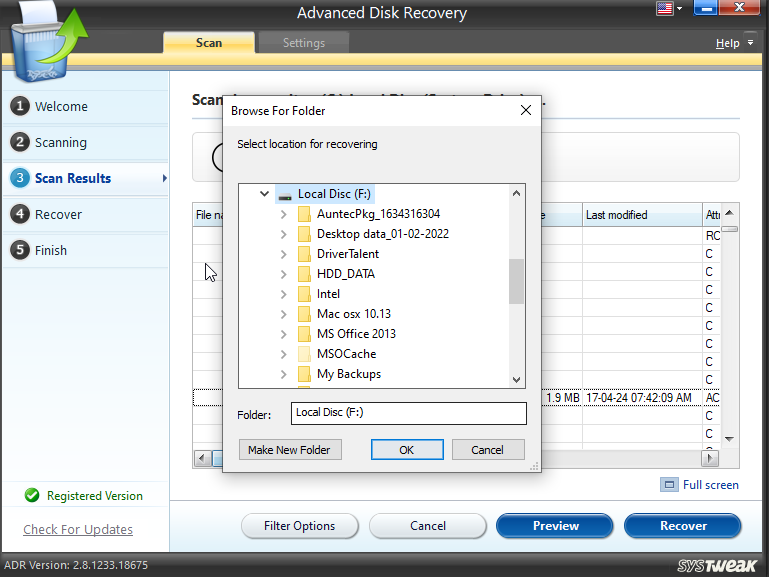
Task: Expand the Intel folder
Action: click(x=283, y=294)
